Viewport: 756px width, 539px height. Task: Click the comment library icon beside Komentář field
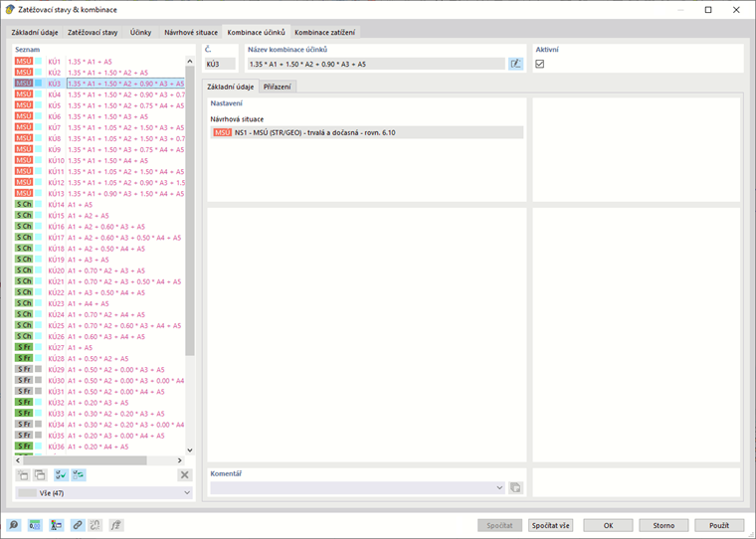coord(515,487)
